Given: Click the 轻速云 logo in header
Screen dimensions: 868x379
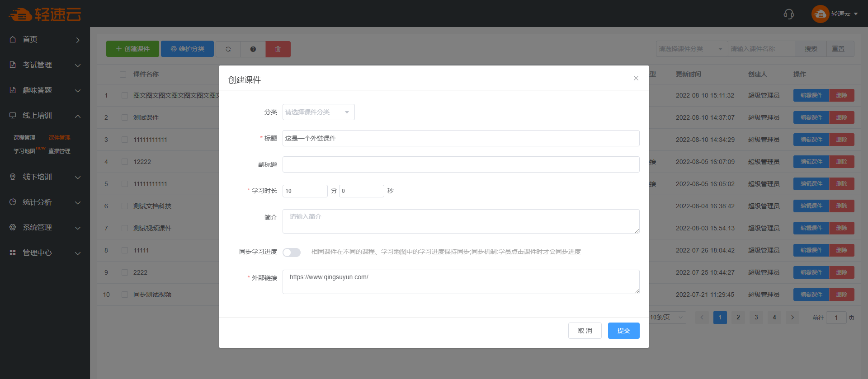Looking at the screenshot, I should pos(45,14).
